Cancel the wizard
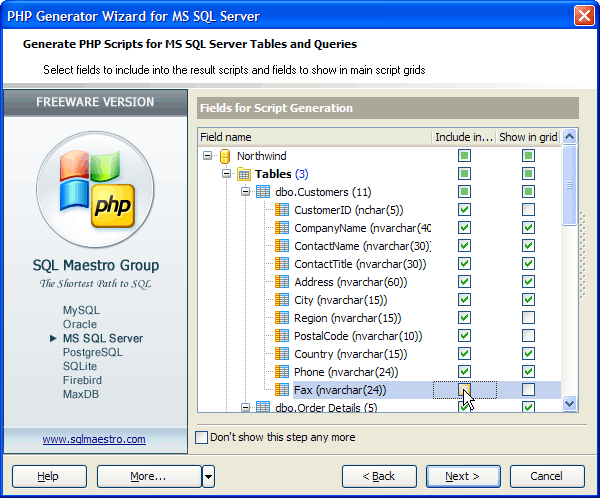This screenshot has height=498, width=600. (x=547, y=477)
